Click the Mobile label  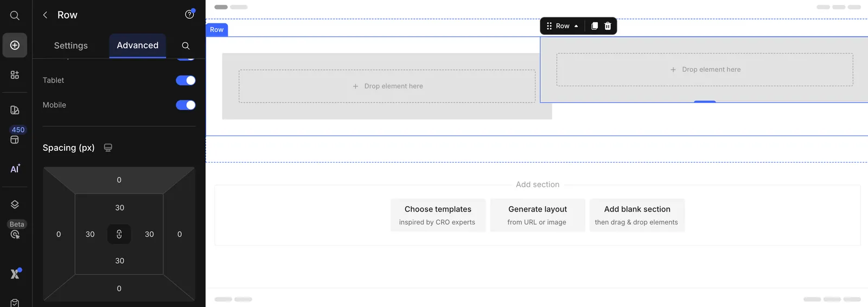point(54,105)
